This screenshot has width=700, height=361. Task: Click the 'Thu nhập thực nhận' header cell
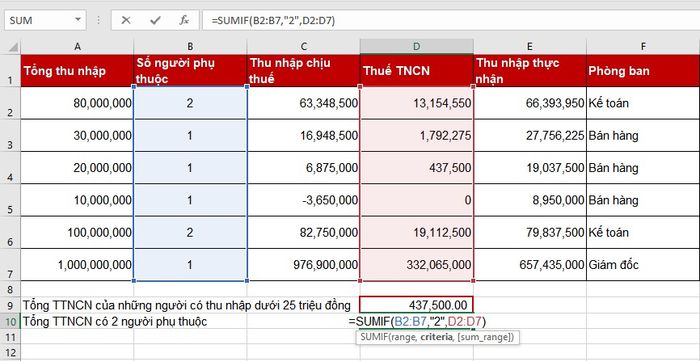coord(530,71)
